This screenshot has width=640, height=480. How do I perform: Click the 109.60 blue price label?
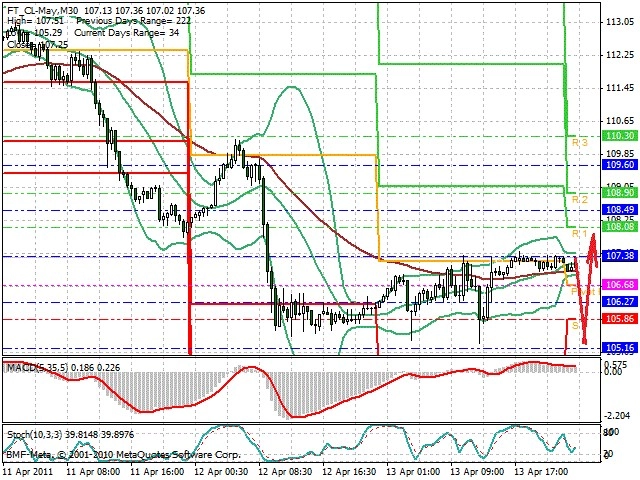(620, 165)
